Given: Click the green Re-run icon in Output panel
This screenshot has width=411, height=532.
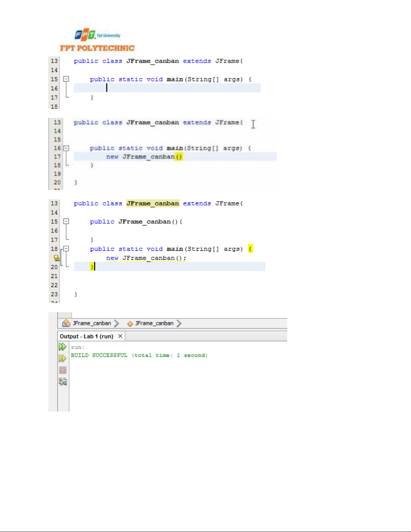Looking at the screenshot, I should pos(62,347).
